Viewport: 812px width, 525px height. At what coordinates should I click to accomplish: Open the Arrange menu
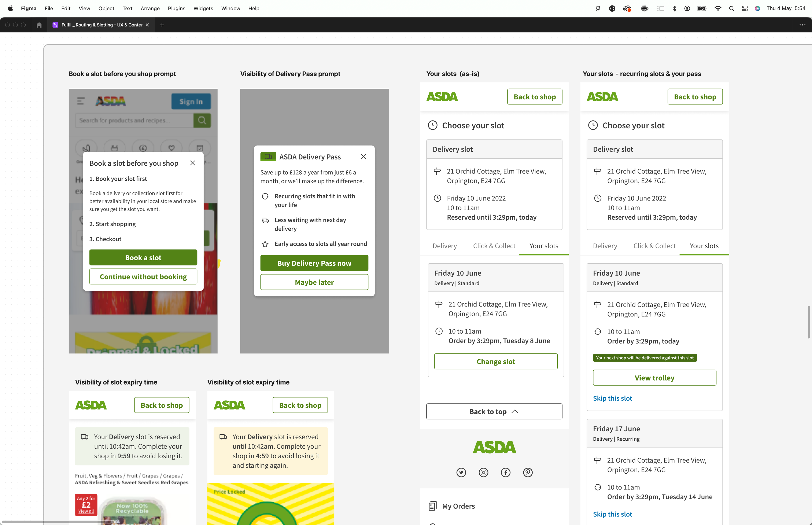pyautogui.click(x=150, y=8)
